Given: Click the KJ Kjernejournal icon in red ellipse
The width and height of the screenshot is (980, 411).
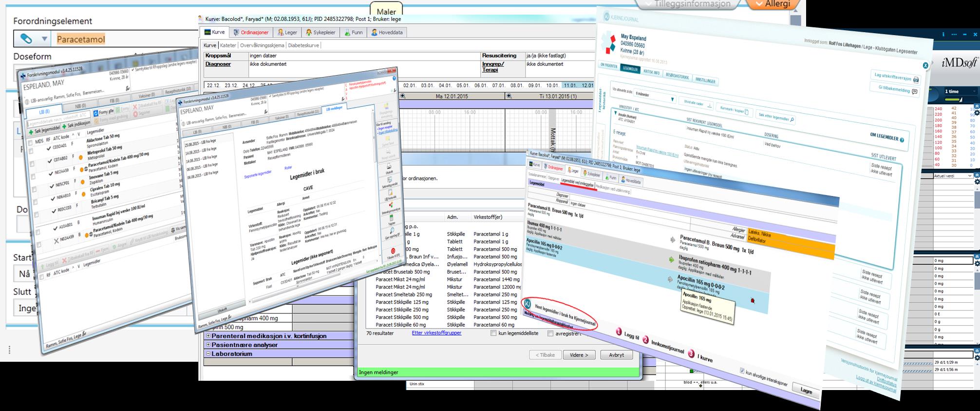Looking at the screenshot, I should tap(528, 304).
